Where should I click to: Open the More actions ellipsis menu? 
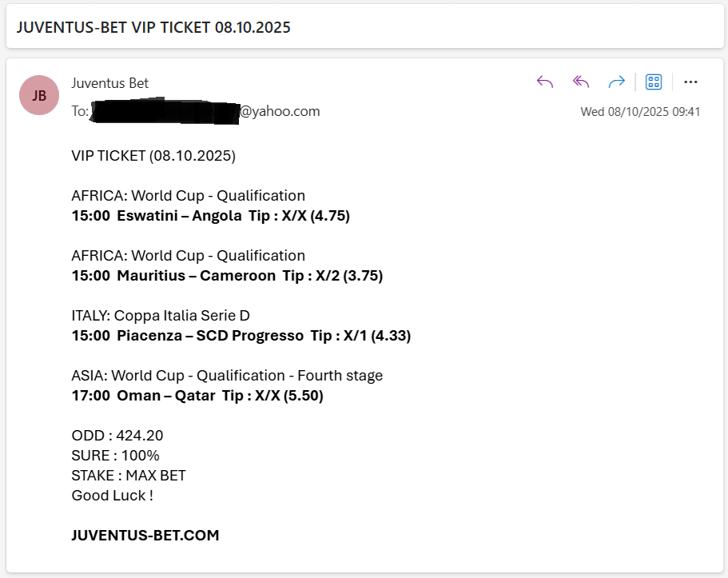(691, 82)
